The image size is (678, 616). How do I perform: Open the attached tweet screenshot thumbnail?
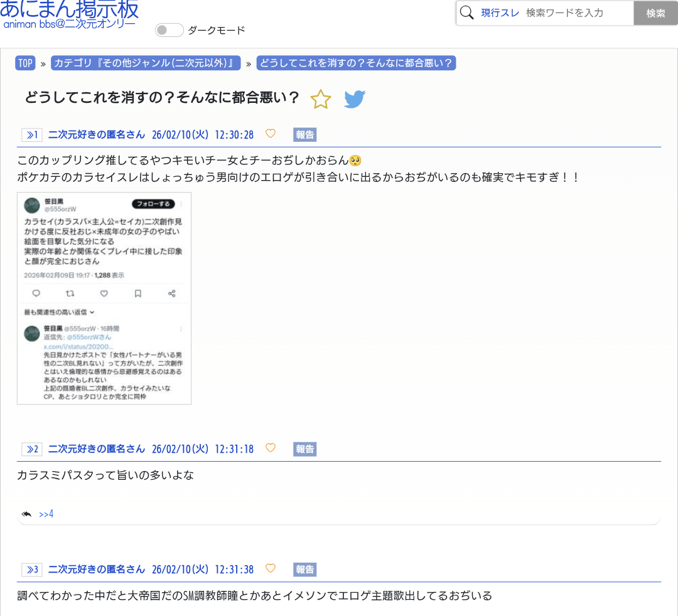104,298
